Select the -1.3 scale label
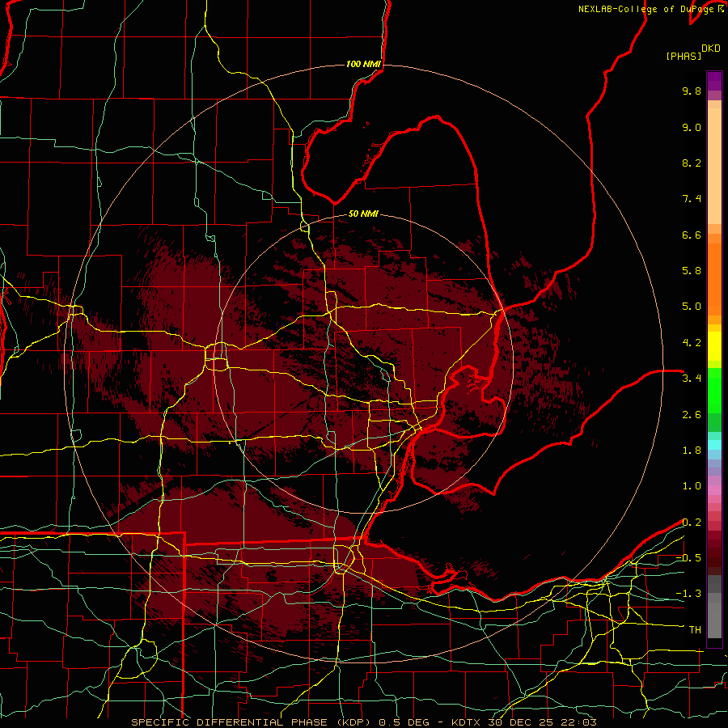The height and width of the screenshot is (728, 728). (x=688, y=594)
